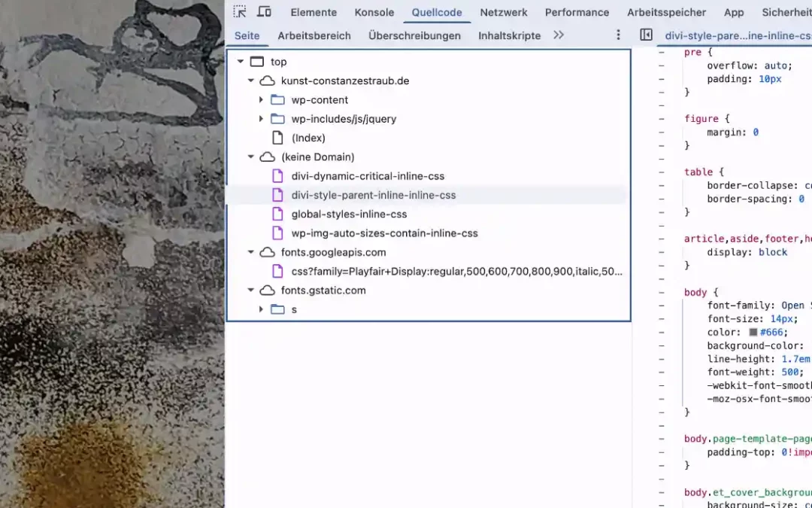
Task: Activate the inspect element picker icon
Action: point(239,11)
